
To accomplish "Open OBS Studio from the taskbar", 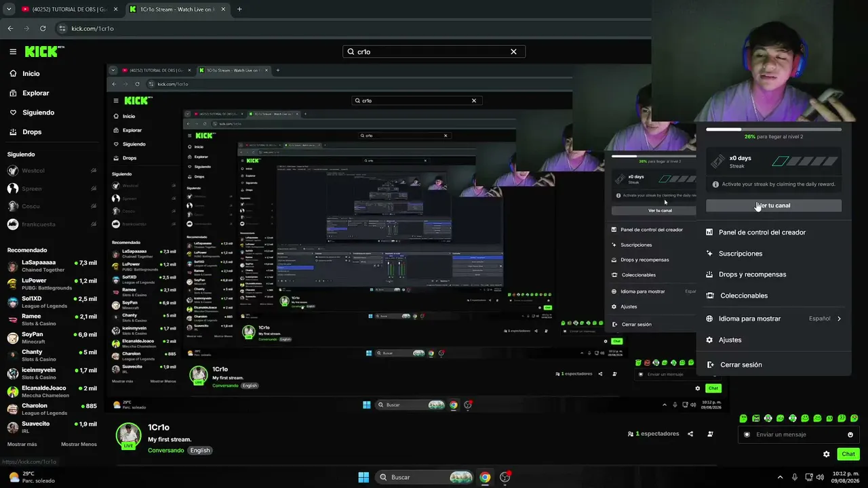I will 505,477.
